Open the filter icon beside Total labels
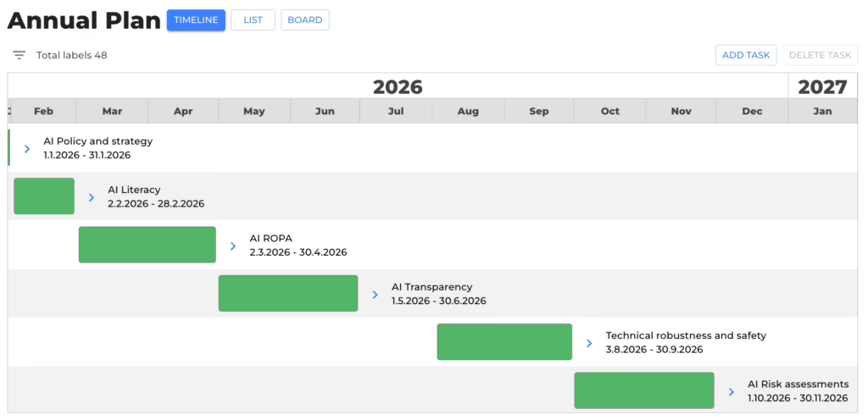The width and height of the screenshot is (868, 420). tap(19, 55)
